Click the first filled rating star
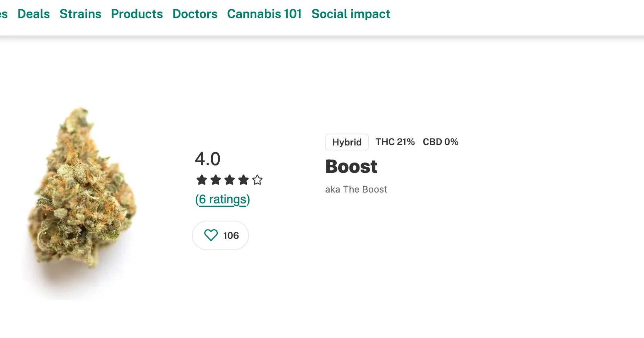 (202, 180)
